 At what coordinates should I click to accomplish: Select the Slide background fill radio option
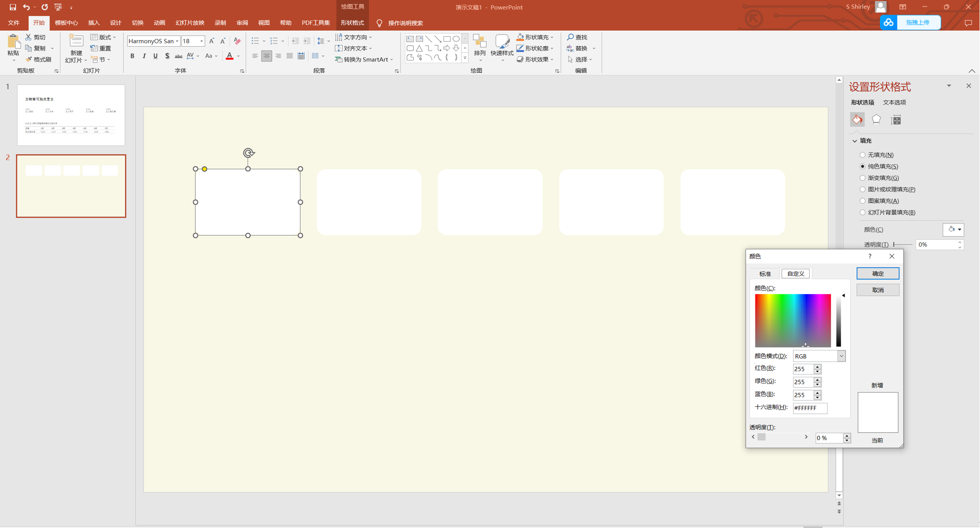[863, 213]
